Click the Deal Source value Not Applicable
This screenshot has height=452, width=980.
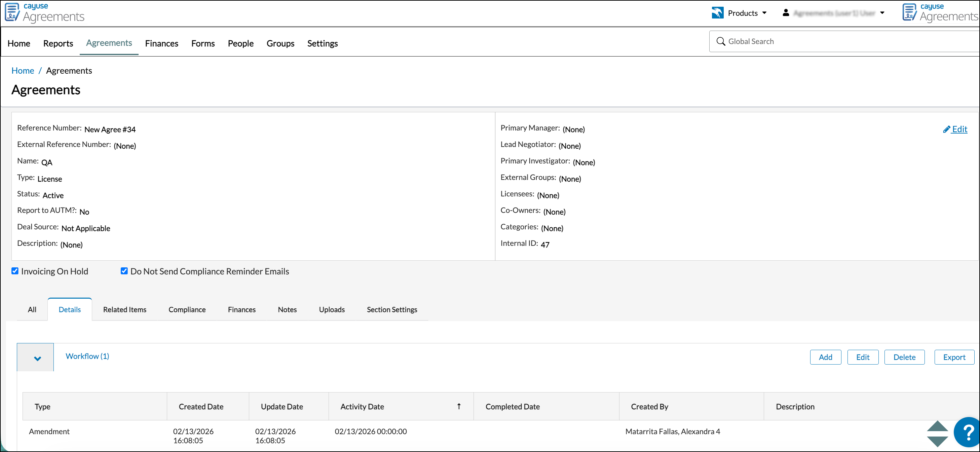click(x=86, y=228)
